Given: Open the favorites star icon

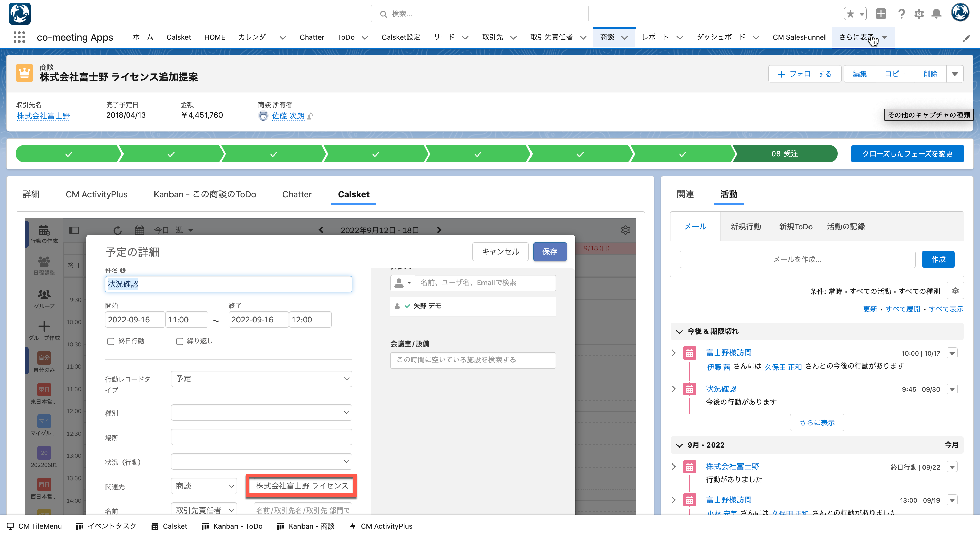Looking at the screenshot, I should click(x=850, y=14).
